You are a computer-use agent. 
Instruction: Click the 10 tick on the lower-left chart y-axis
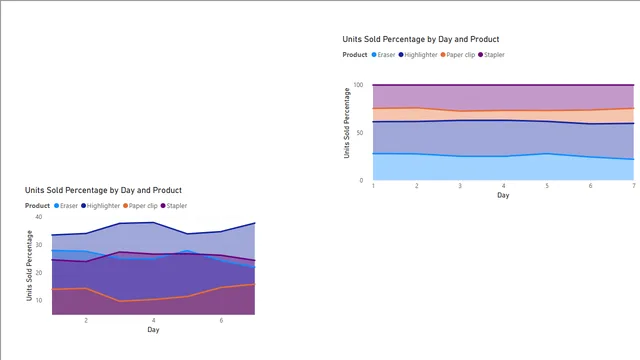coord(39,300)
